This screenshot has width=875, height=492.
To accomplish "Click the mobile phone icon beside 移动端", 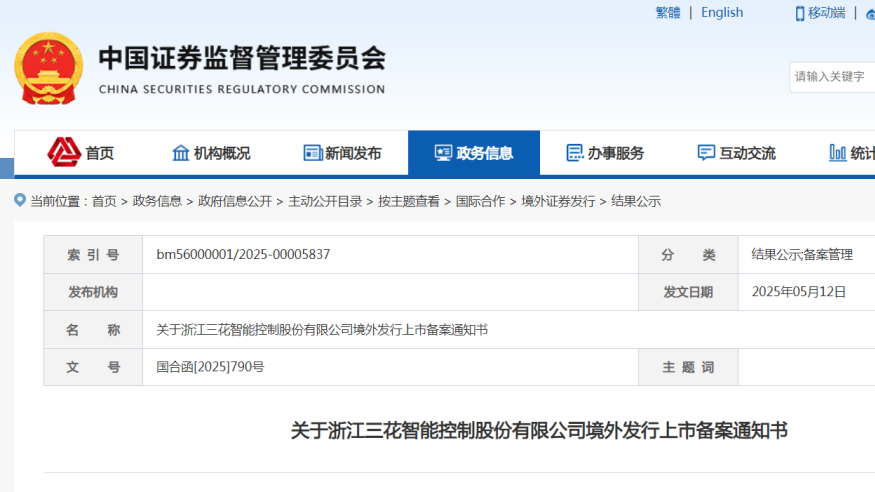I will (x=800, y=13).
